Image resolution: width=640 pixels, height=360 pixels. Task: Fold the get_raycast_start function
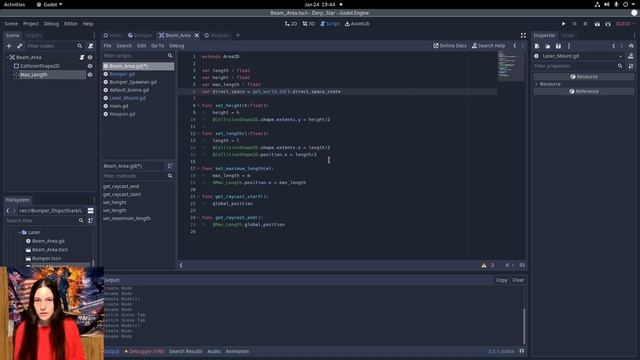click(x=198, y=197)
